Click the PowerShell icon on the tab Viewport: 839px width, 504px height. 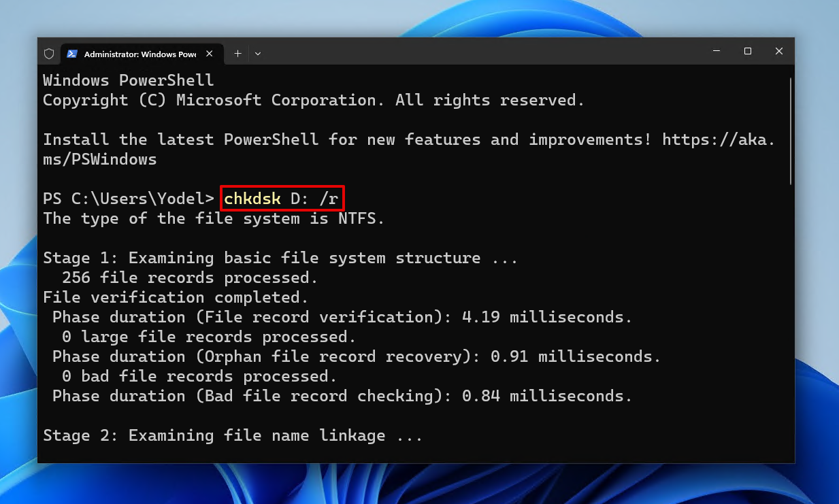pyautogui.click(x=71, y=53)
